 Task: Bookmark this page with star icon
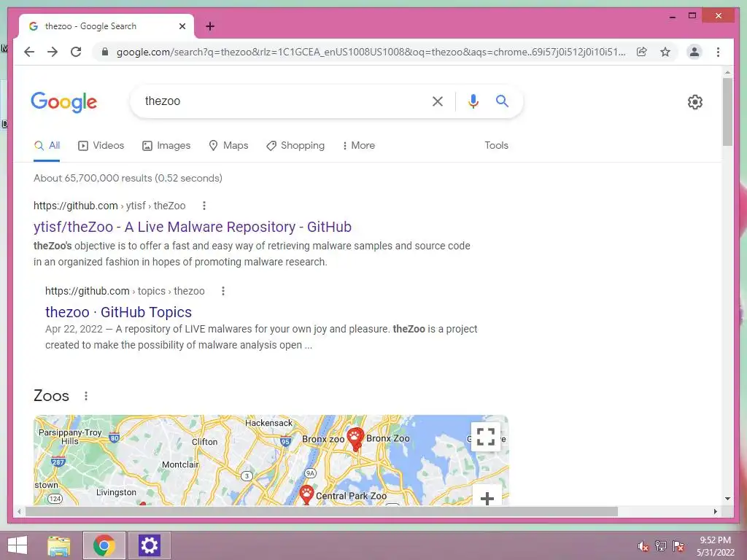click(665, 52)
